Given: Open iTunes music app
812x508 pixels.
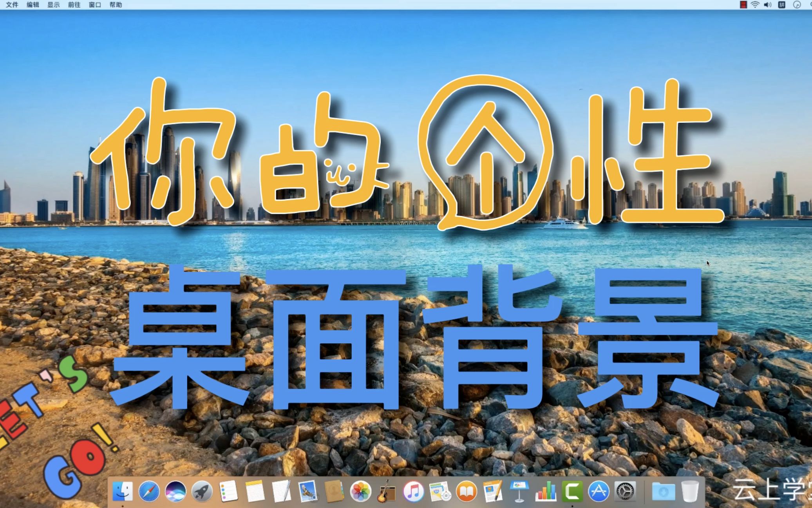Looking at the screenshot, I should click(x=413, y=492).
